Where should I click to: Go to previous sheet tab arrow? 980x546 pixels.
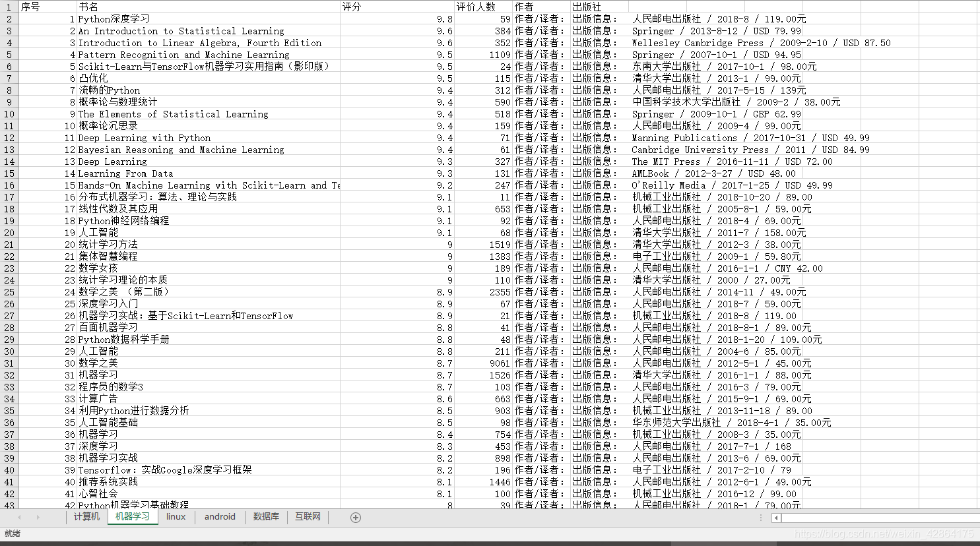click(x=19, y=518)
